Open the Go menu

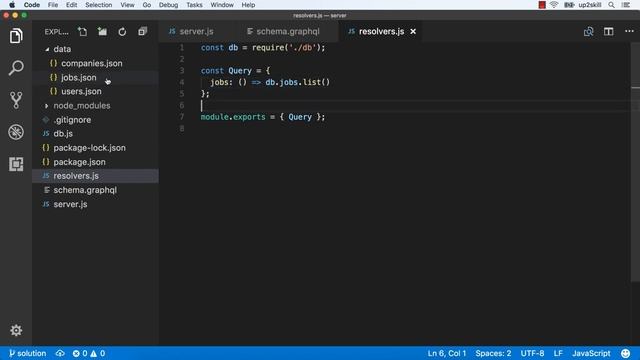(x=147, y=5)
